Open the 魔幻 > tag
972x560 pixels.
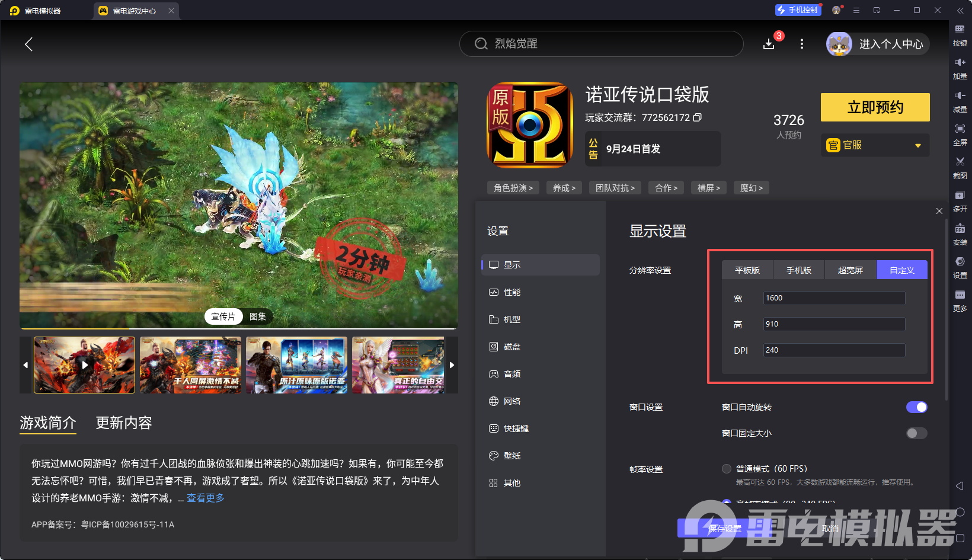click(x=752, y=188)
